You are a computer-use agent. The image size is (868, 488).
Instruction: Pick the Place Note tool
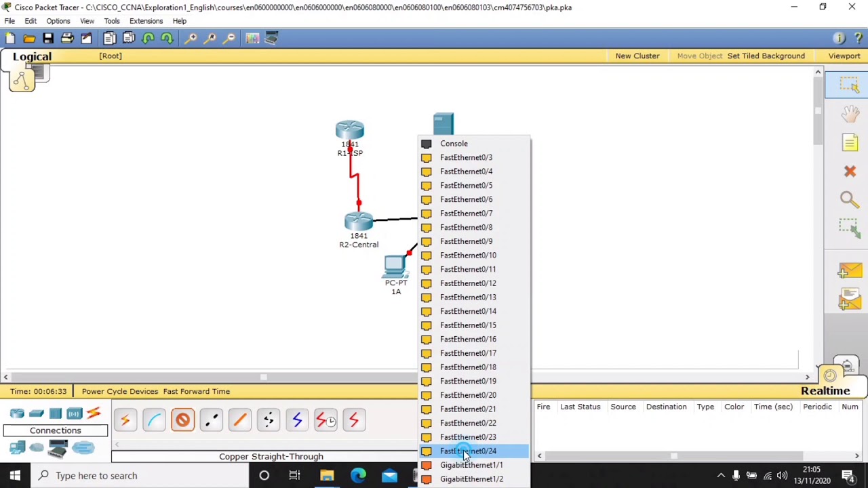coord(850,142)
